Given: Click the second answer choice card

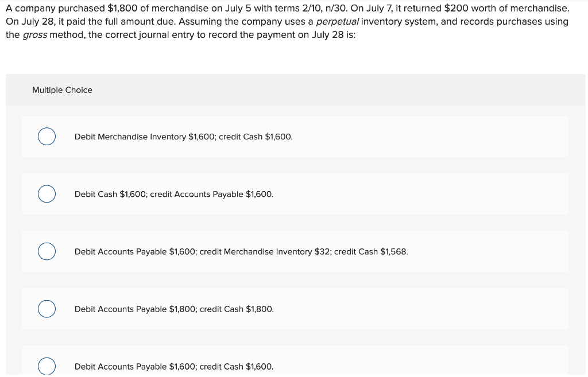Looking at the screenshot, I should [295, 194].
